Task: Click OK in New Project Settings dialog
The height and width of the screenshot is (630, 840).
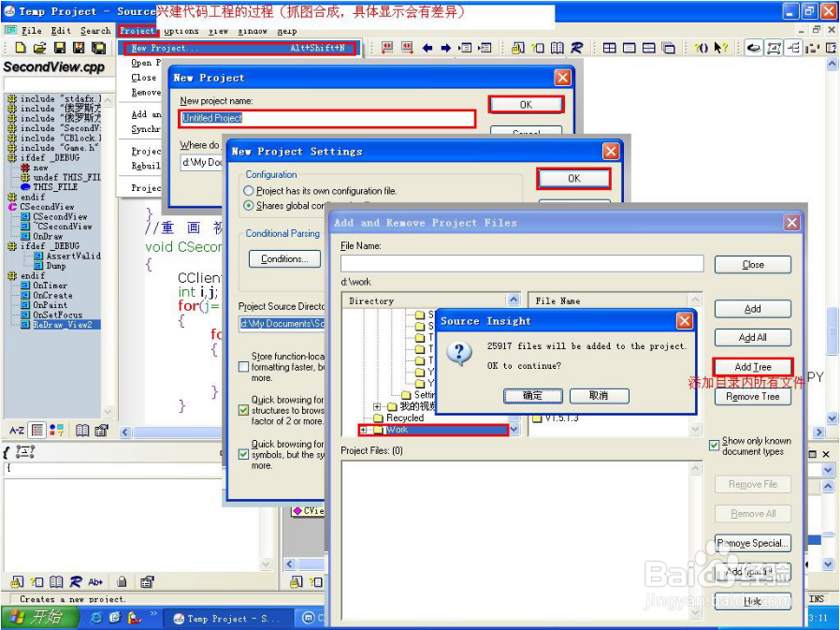Action: (573, 179)
